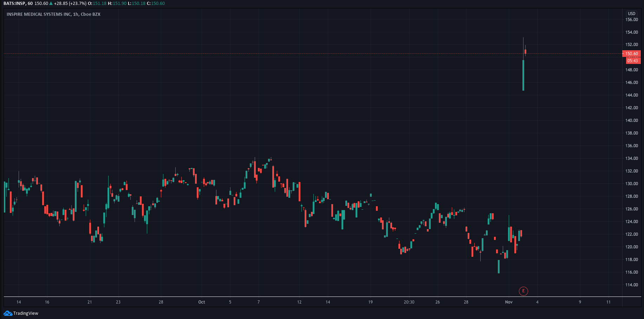Click the 156.00 price axis label
The image size is (644, 319).
coord(631,20)
